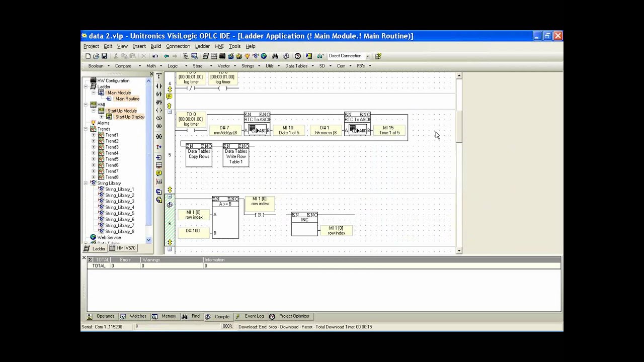Click the Data Tables Copy Rows block
The width and height of the screenshot is (644, 362).
point(199,155)
